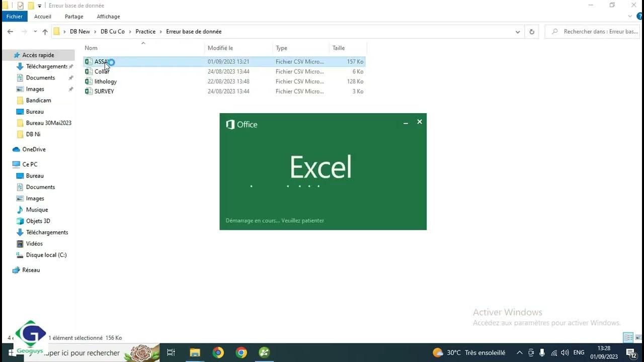This screenshot has height=362, width=644.
Task: Open Documents under Accès rapide
Action: [40, 78]
